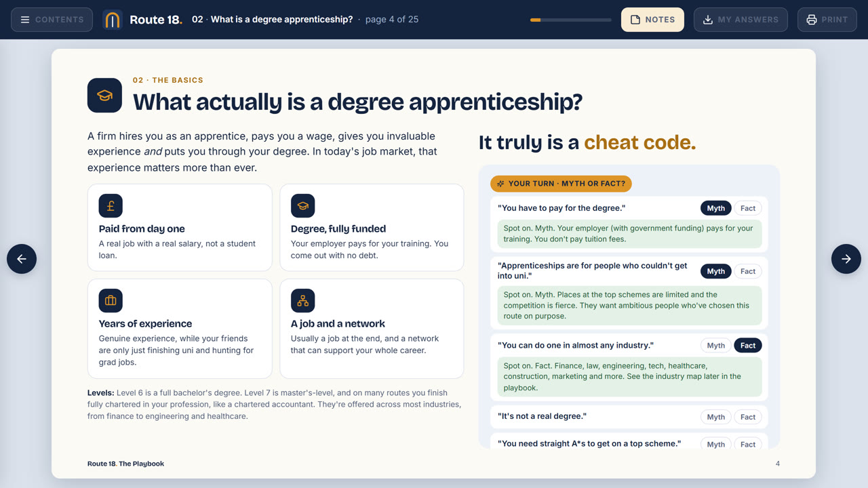868x488 pixels.
Task: Choose Myth for "couldn't get into uni" statement
Action: [716, 271]
